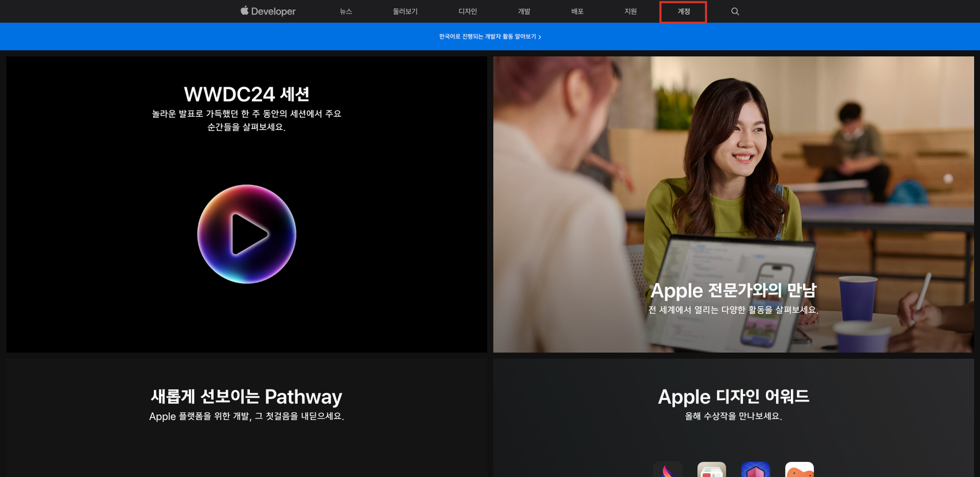Follow the 한국어로 진행되는 개발자 활동 알아보기 link
This screenshot has height=477, width=980.
[490, 36]
